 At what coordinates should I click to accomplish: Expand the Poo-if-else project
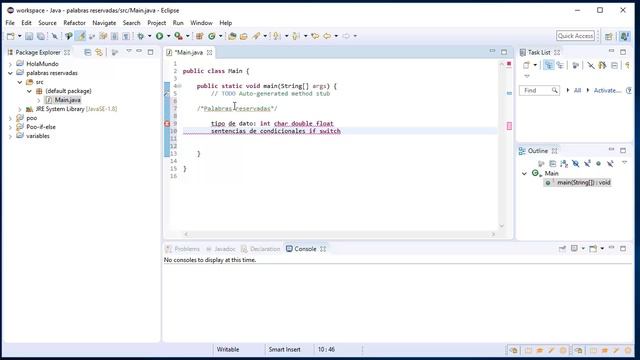coord(10,127)
